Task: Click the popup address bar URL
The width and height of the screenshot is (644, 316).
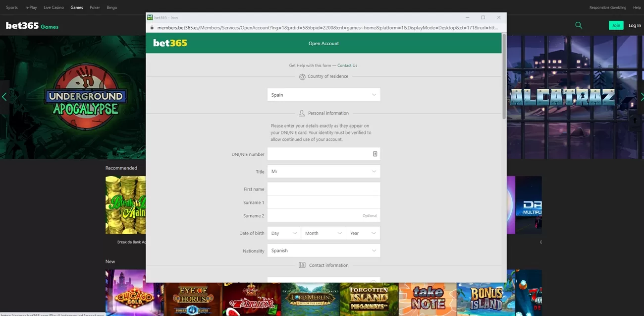Action: tap(327, 28)
